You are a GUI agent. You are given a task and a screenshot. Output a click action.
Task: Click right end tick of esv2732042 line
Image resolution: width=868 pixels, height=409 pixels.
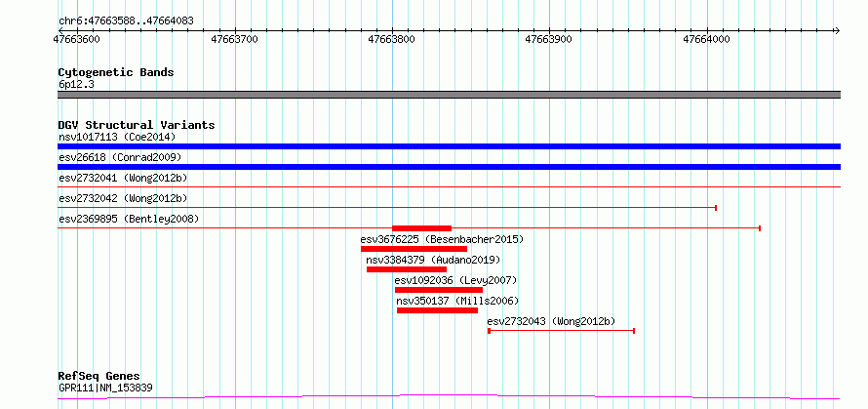point(716,208)
